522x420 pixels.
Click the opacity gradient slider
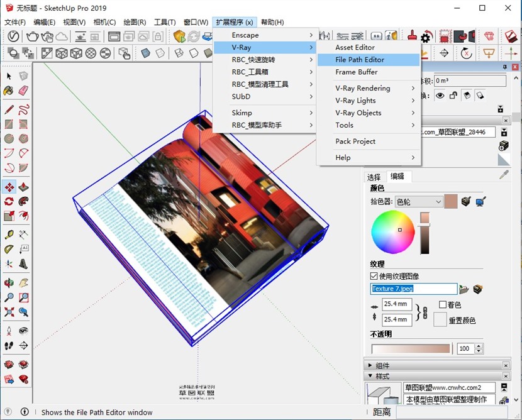(x=411, y=349)
